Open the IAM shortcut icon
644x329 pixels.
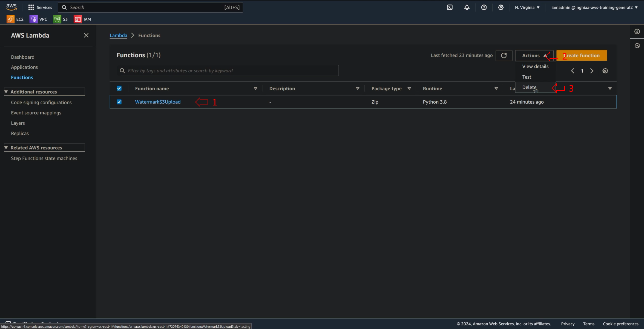click(78, 19)
